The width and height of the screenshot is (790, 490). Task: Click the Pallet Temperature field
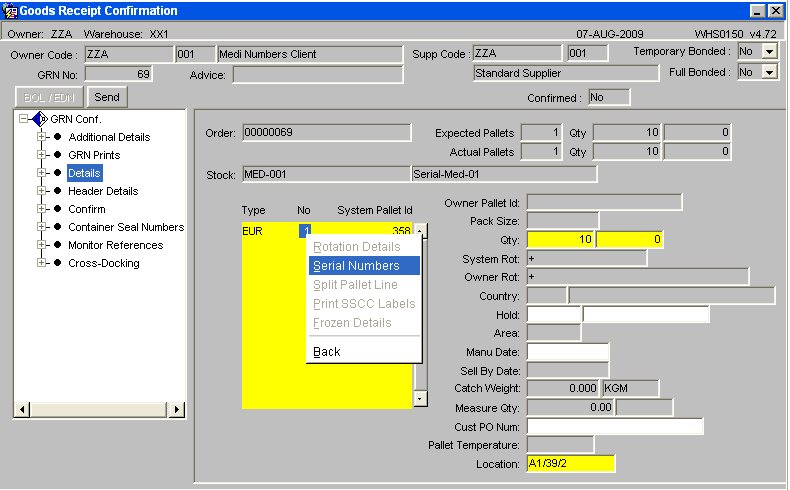560,445
